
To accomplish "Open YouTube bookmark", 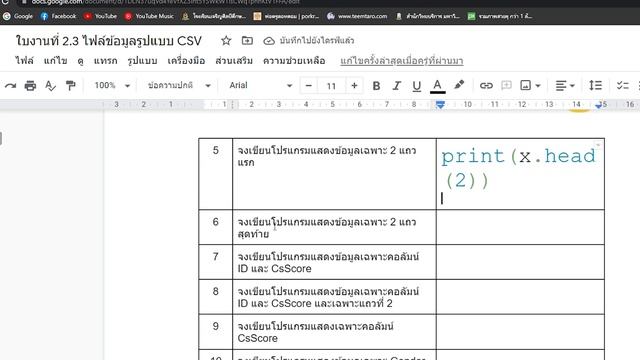I will coord(100,16).
